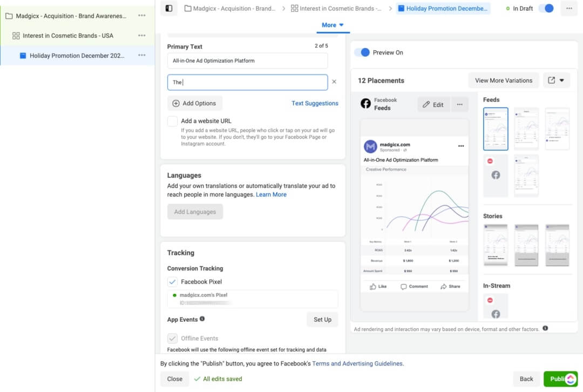Select the first Stories placement thumbnail

(495, 245)
